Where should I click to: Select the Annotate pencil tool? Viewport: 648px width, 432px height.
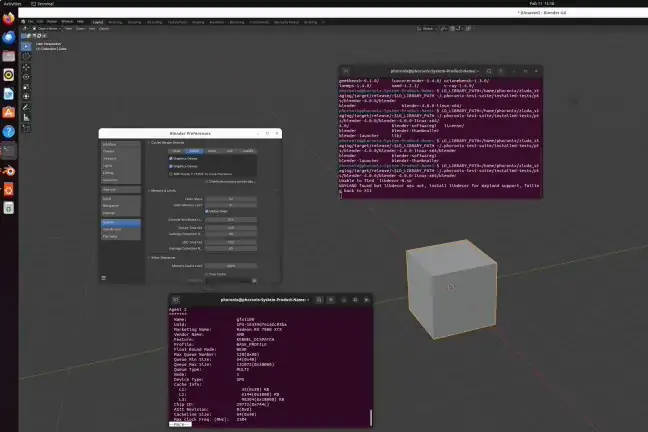click(x=26, y=107)
